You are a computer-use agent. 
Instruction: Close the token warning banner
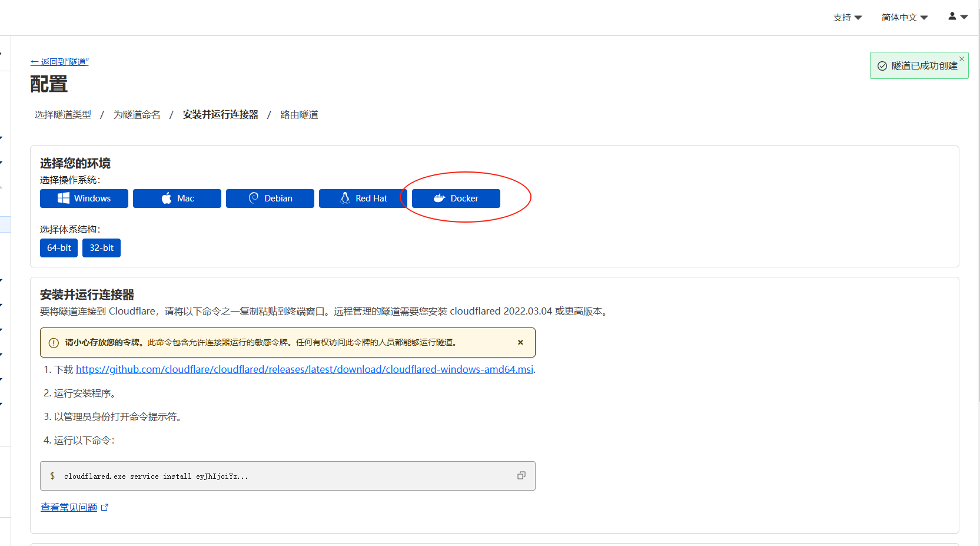click(520, 342)
